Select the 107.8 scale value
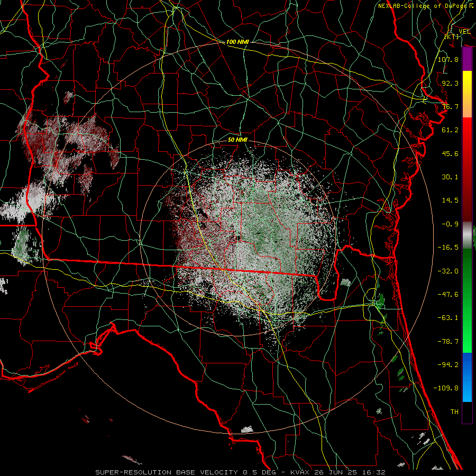 [x=448, y=59]
